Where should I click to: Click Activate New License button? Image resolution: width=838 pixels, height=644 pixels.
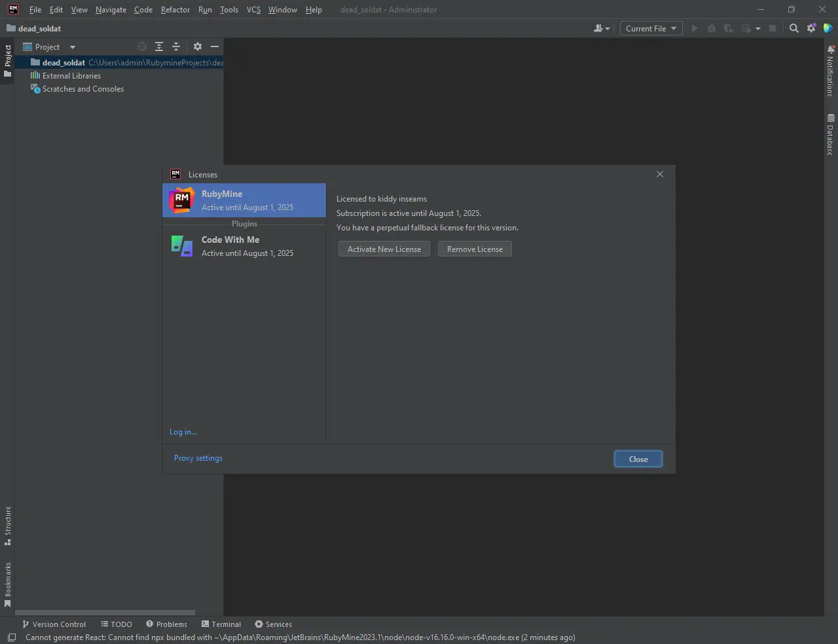[384, 249]
